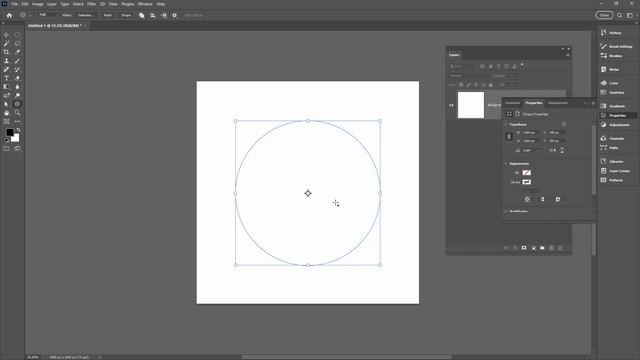This screenshot has height=360, width=640.
Task: Open the workspace switcher dropdown
Action: point(631,15)
